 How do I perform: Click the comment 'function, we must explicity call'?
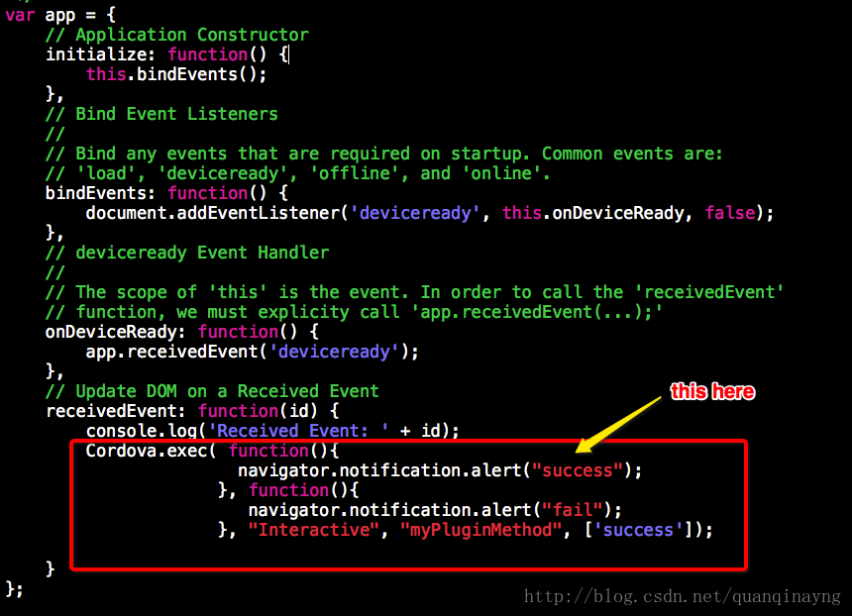coord(355,312)
